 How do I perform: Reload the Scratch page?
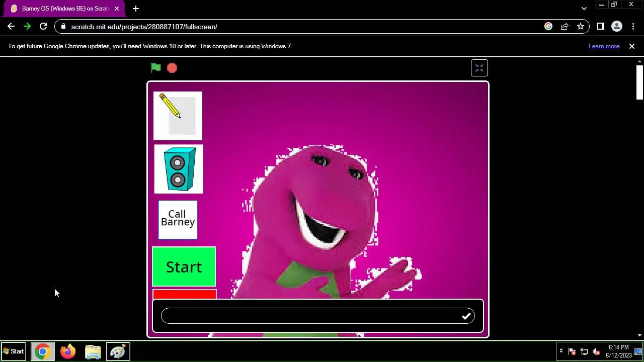43,27
